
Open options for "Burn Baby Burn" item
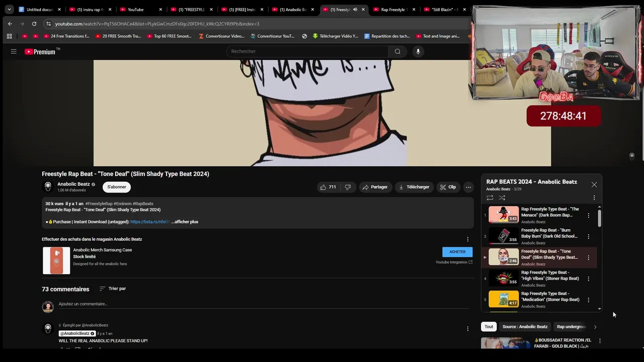[x=589, y=236]
